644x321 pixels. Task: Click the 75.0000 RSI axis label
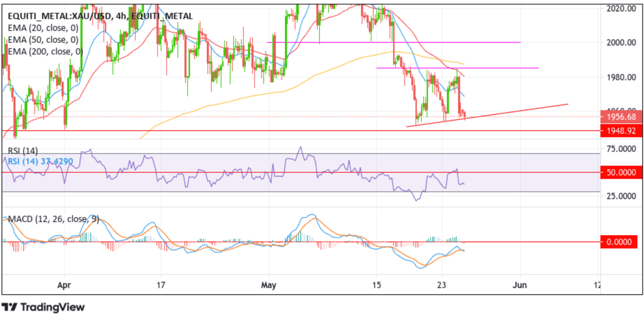(x=621, y=149)
